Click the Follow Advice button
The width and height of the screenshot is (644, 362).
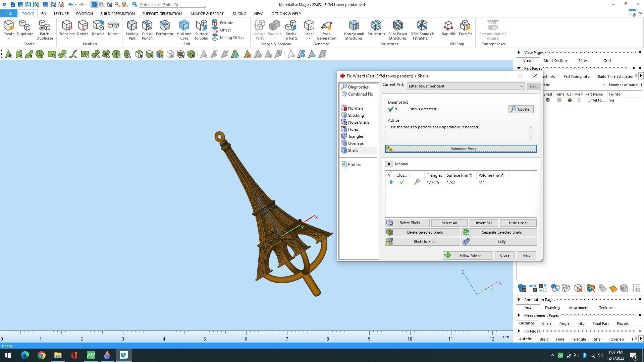click(x=467, y=256)
